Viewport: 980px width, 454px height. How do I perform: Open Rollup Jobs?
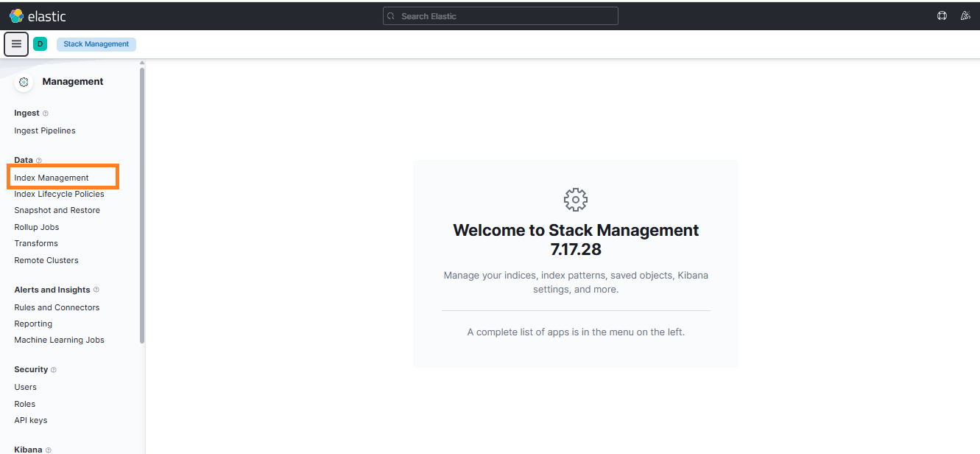pyautogui.click(x=37, y=227)
